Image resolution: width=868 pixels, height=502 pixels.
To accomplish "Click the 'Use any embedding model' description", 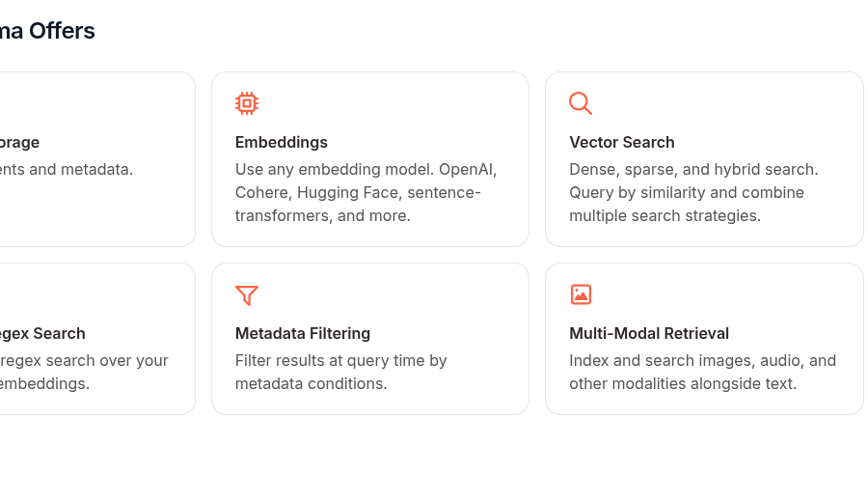I will [x=366, y=192].
